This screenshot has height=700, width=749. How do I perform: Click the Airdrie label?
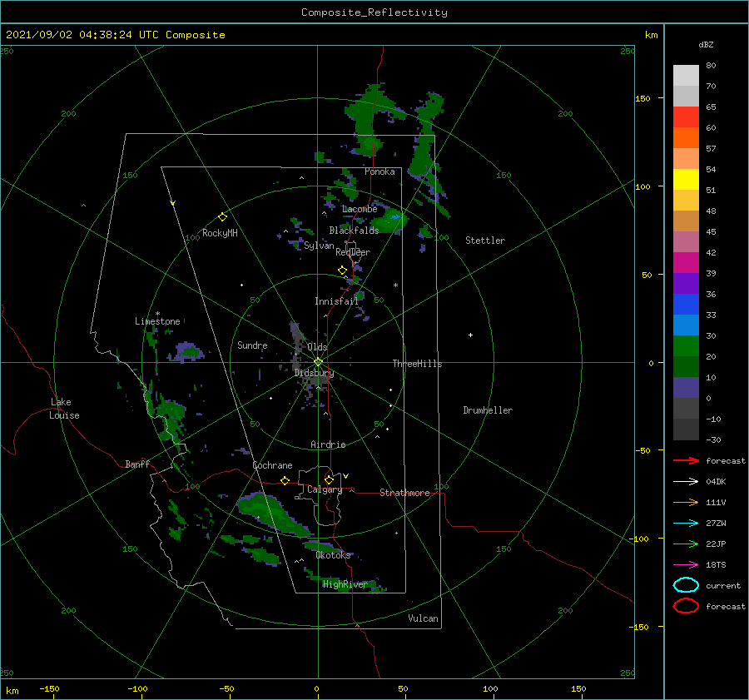click(x=328, y=444)
